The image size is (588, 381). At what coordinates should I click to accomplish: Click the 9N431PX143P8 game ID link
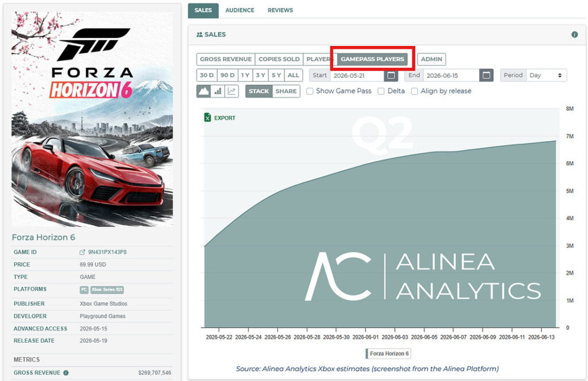pyautogui.click(x=107, y=252)
